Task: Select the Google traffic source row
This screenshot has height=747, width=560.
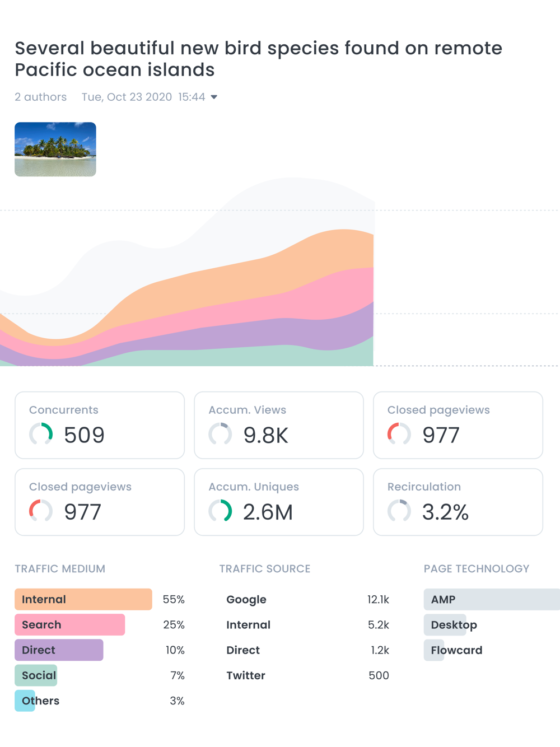Action: (x=307, y=599)
